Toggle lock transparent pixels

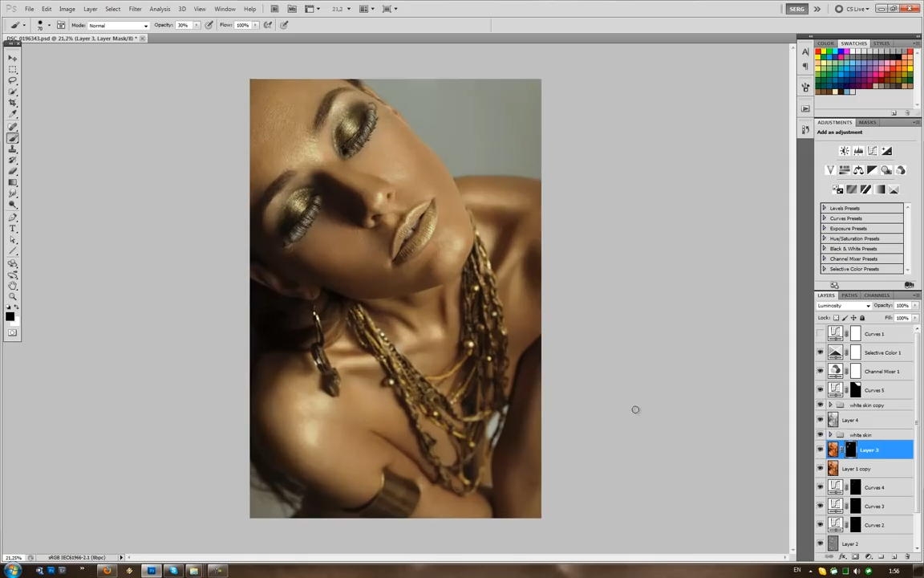[837, 318]
